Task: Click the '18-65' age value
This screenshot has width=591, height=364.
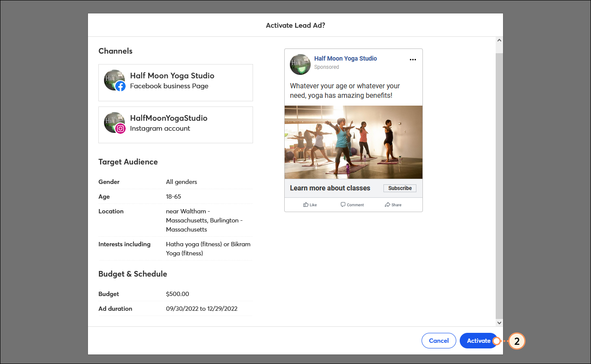Action: click(x=173, y=196)
